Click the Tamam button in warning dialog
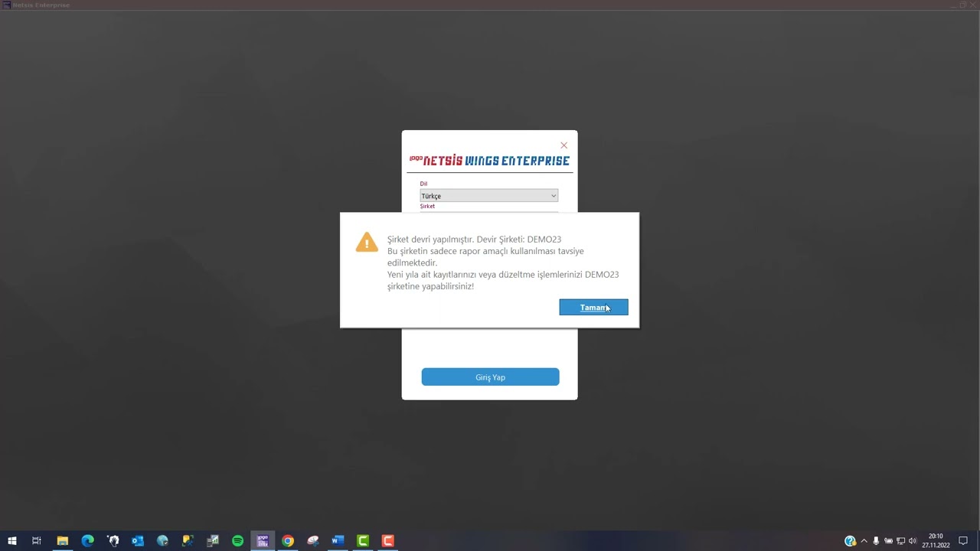Screen dimensions: 980x551 (593, 307)
